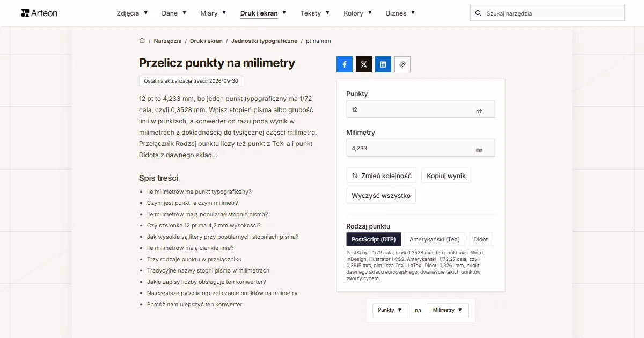
Task: Click the Arteon logo
Action: point(39,13)
